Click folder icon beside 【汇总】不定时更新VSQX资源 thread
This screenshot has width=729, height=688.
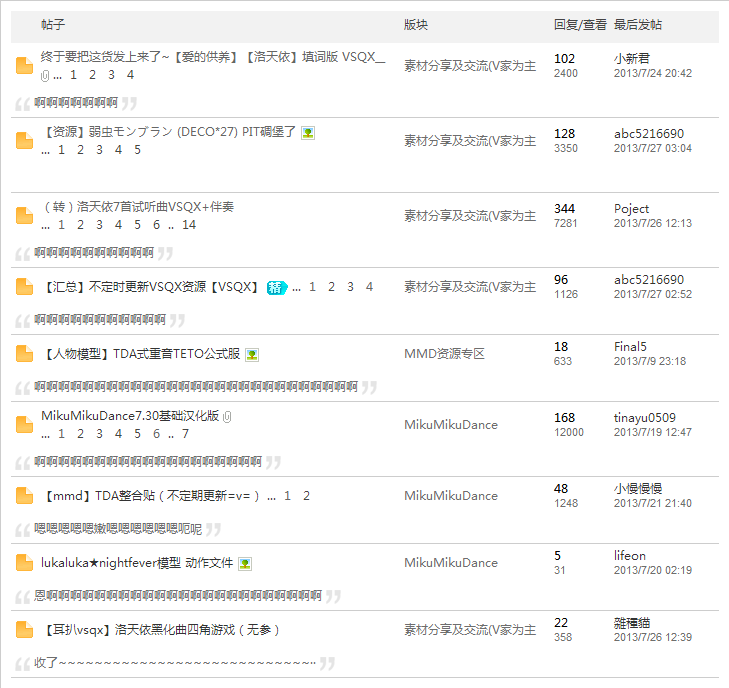[x=24, y=286]
